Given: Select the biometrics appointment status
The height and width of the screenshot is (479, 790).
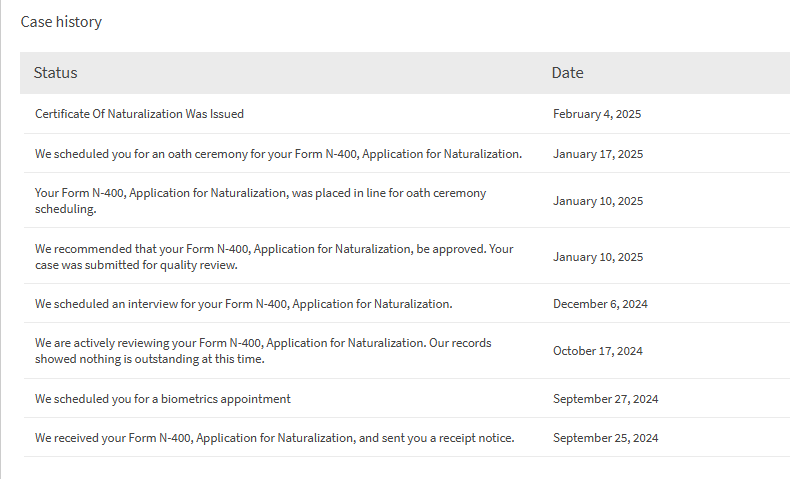Looking at the screenshot, I should 163,398.
